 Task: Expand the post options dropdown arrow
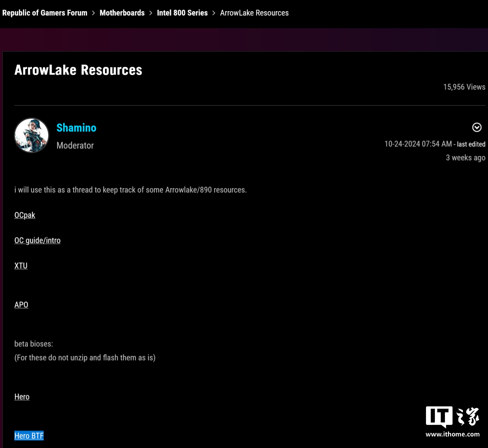pos(477,127)
